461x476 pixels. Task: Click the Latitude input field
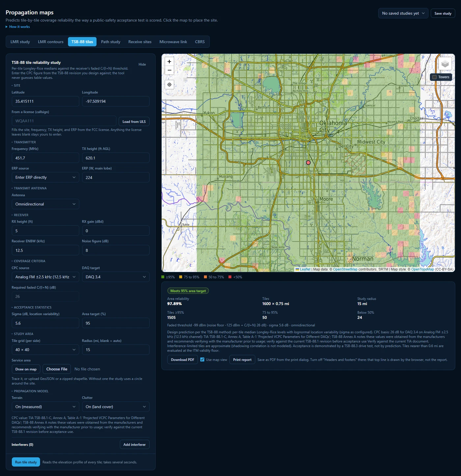click(x=45, y=101)
